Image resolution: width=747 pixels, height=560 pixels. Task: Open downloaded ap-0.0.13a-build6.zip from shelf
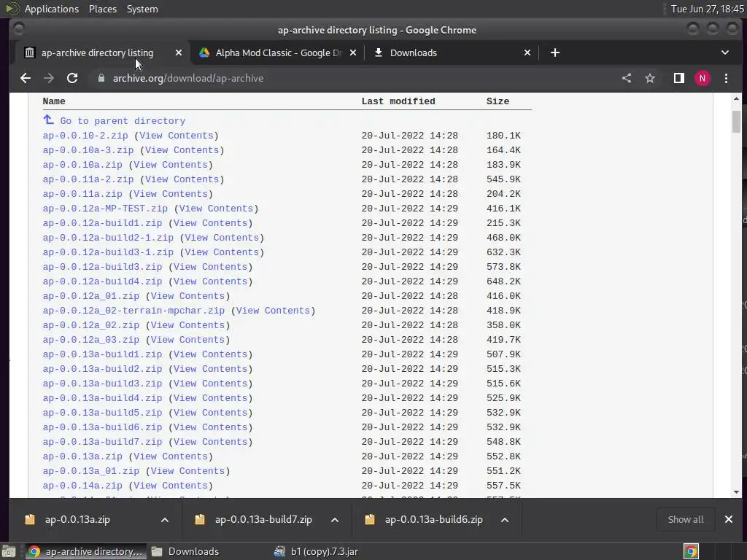[433, 519]
